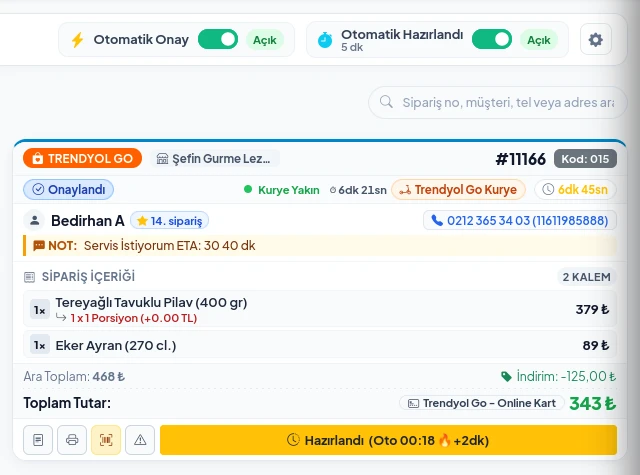
Task: Click the Trendyol Go - Online Kart payment badge
Action: click(x=482, y=403)
